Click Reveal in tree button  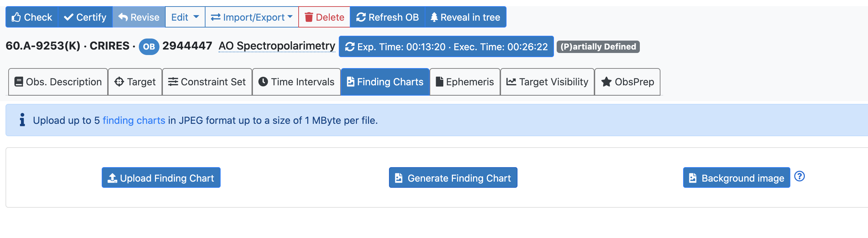[x=465, y=17]
